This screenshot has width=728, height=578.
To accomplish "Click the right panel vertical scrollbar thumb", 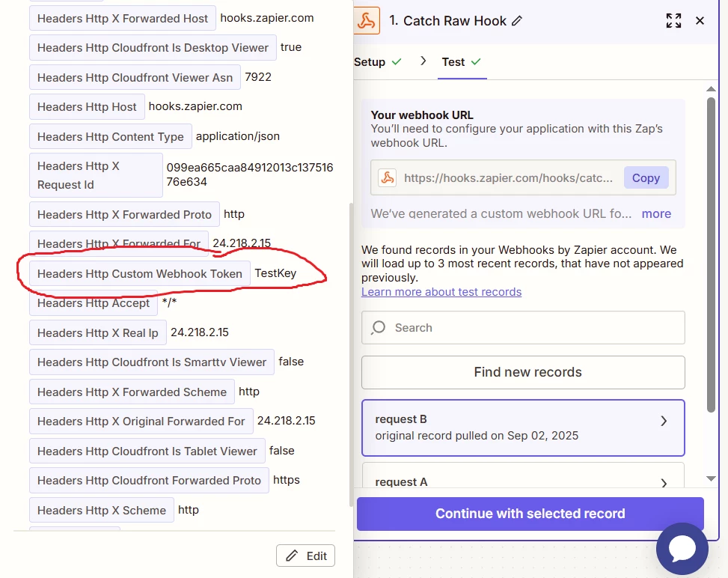I will 711,255.
